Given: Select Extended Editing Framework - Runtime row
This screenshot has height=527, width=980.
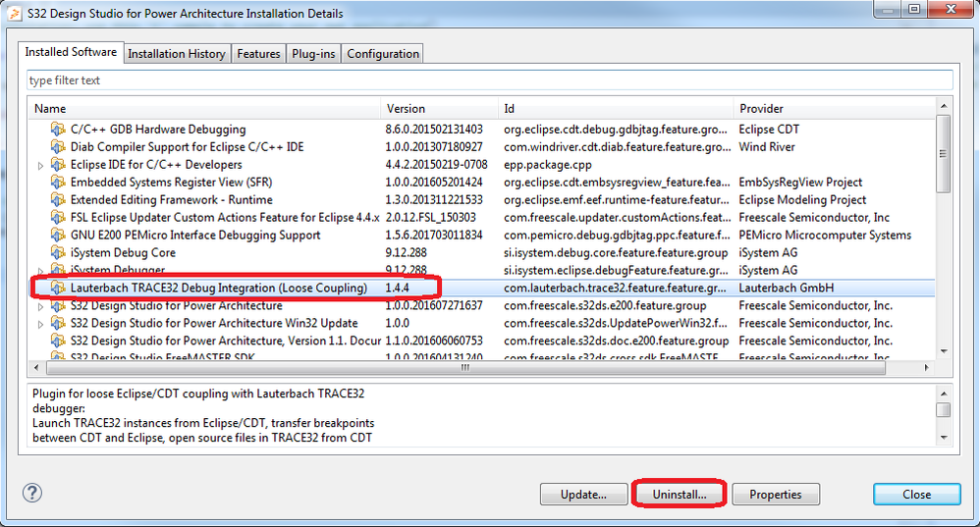Looking at the screenshot, I should [482, 200].
